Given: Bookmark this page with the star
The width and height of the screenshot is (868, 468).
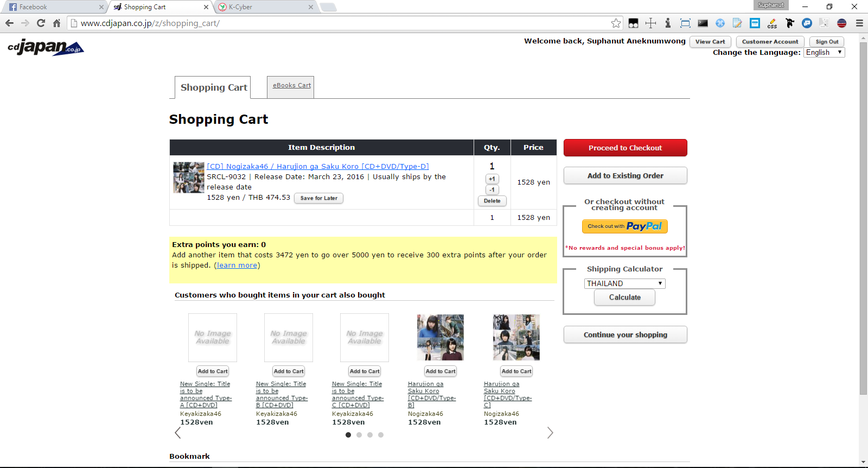Looking at the screenshot, I should (616, 23).
